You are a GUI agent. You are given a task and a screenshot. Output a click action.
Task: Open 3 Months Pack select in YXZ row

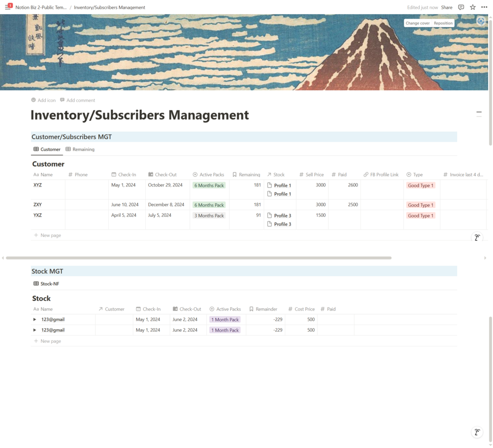pos(209,215)
